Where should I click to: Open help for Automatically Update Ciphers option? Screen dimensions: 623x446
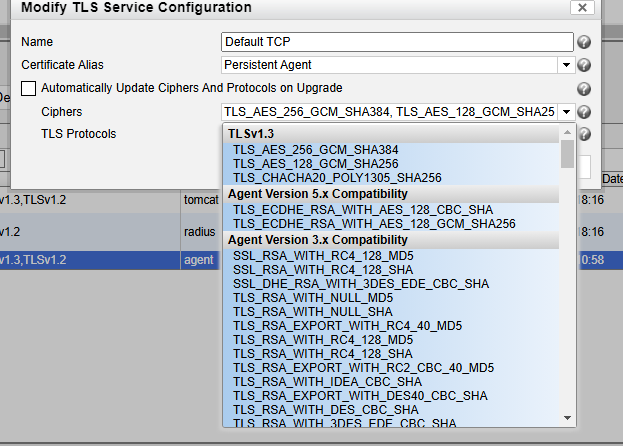tap(584, 89)
